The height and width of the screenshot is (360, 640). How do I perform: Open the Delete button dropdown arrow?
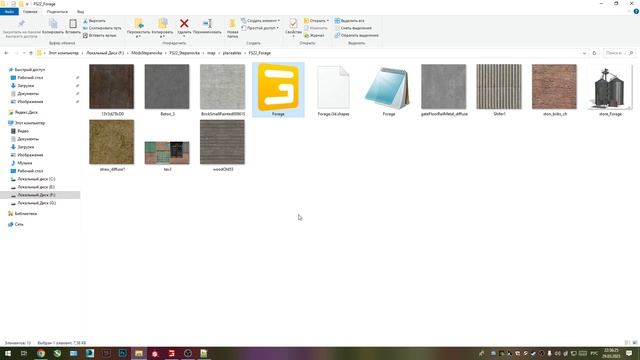[x=184, y=36]
